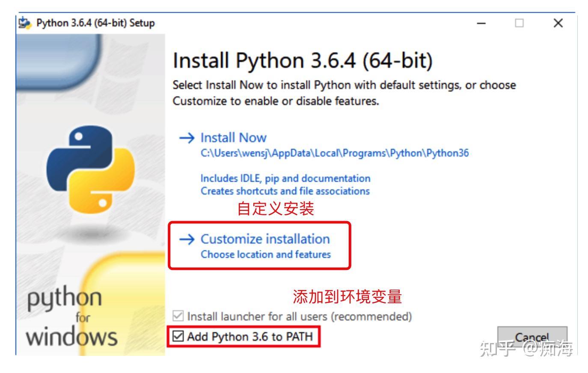Close the Python 3.6.4 Setup window

558,23
